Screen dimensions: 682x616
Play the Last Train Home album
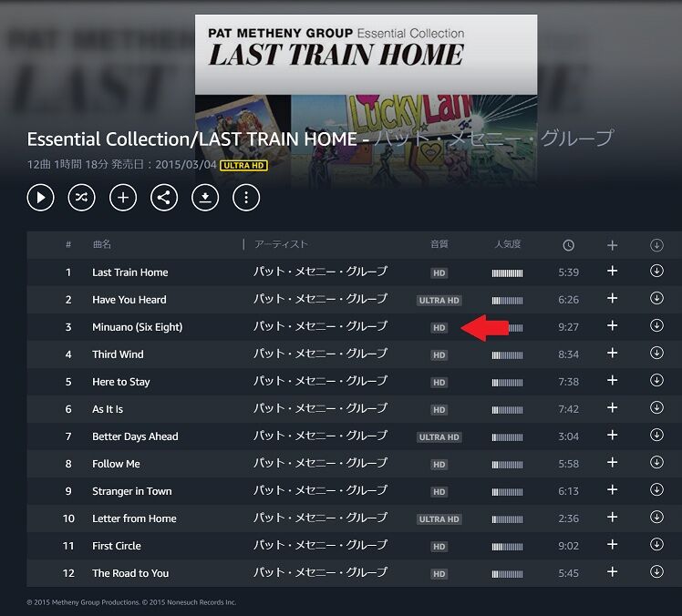(x=40, y=198)
